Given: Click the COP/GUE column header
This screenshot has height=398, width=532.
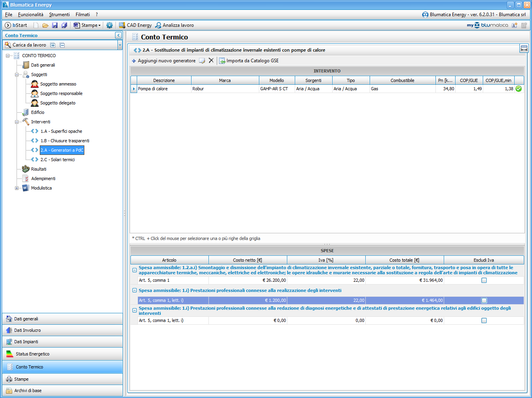Looking at the screenshot, I should [469, 80].
